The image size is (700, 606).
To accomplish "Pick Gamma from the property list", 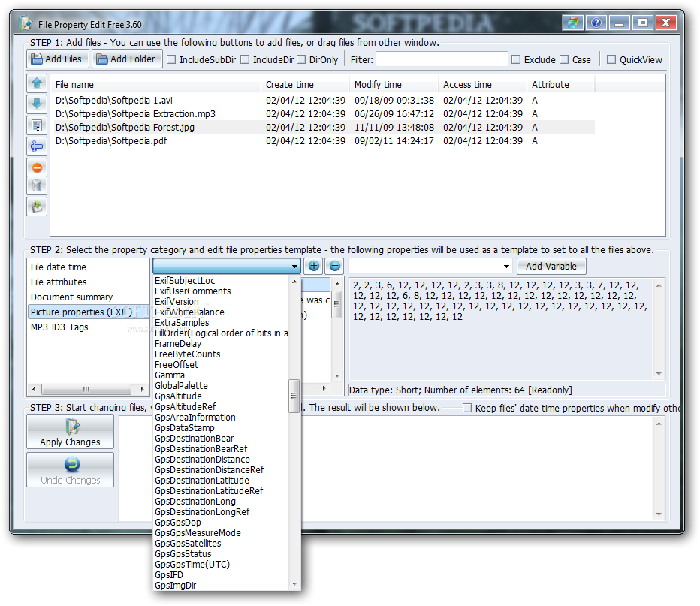I will [x=170, y=375].
